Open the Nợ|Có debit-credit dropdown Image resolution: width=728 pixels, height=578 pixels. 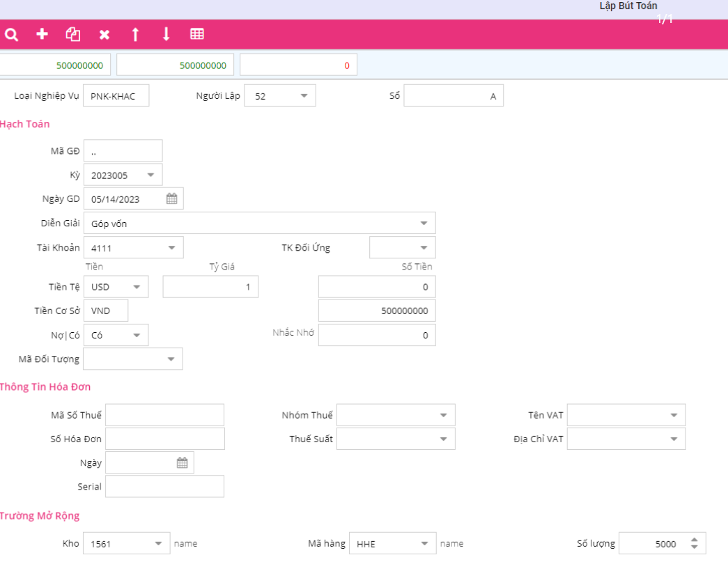pos(137,335)
